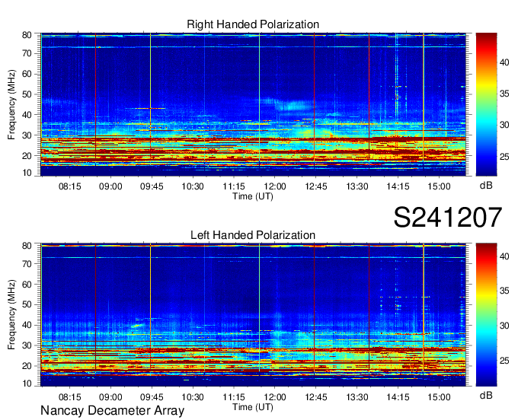Viewport: 518px width, 420px height.
Task: Click 12:45 time tick under Left Handed plot
Action: pos(316,396)
